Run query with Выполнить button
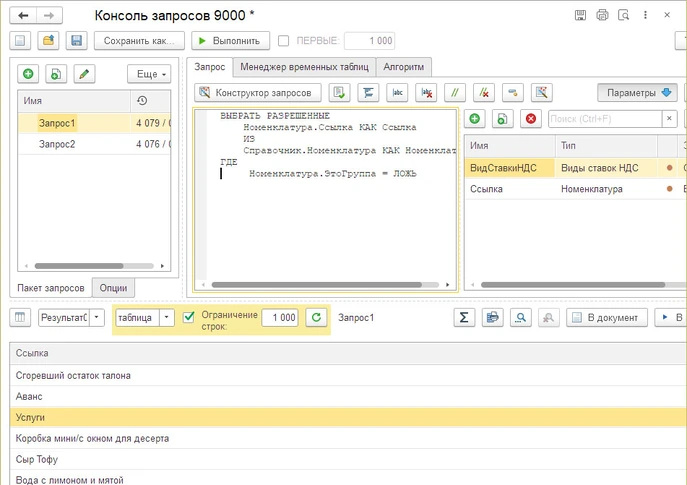 pos(230,41)
